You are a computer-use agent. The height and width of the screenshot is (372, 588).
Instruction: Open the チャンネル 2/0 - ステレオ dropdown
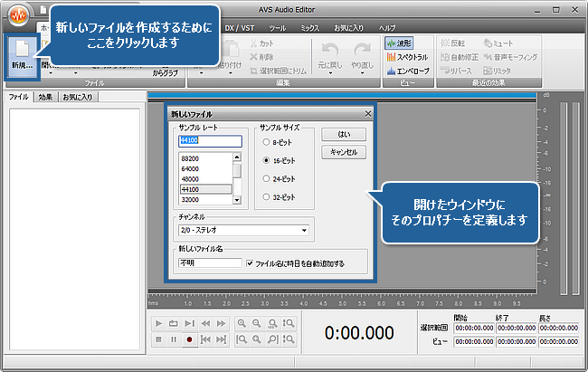243,230
